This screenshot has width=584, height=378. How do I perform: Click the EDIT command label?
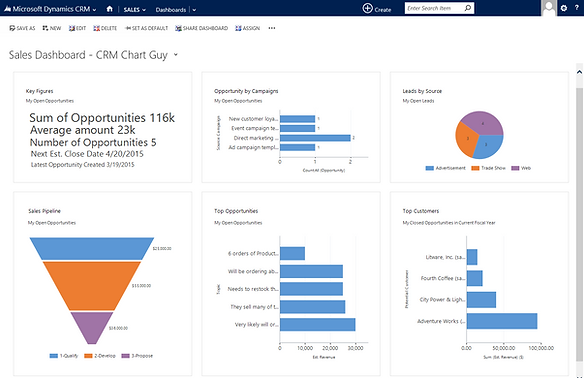coord(81,28)
